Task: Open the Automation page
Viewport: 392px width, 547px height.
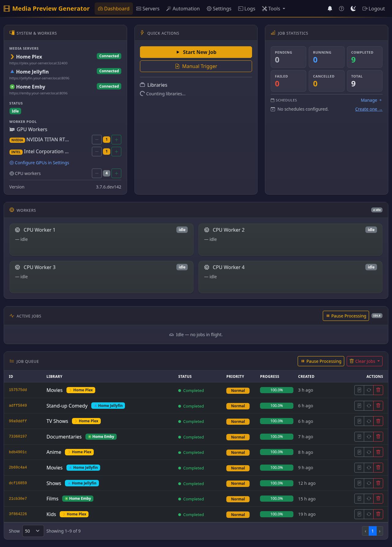Action: click(183, 9)
